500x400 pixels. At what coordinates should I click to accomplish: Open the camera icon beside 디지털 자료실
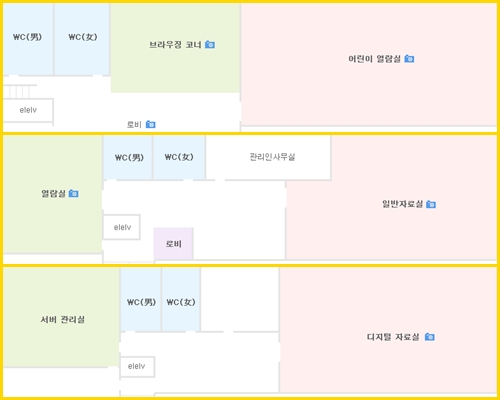click(430, 337)
